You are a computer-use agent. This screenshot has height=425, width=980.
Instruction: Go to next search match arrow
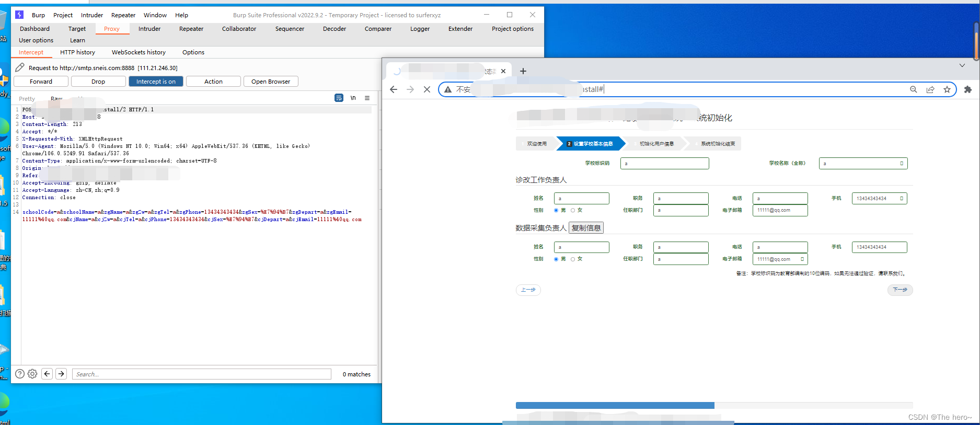tap(61, 374)
